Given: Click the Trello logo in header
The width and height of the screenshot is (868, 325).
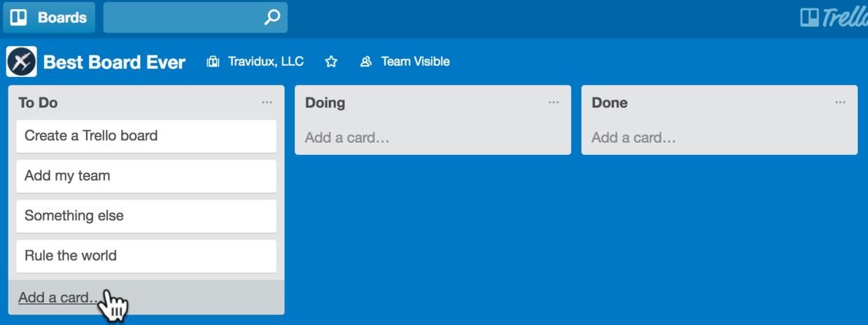Looking at the screenshot, I should (833, 18).
